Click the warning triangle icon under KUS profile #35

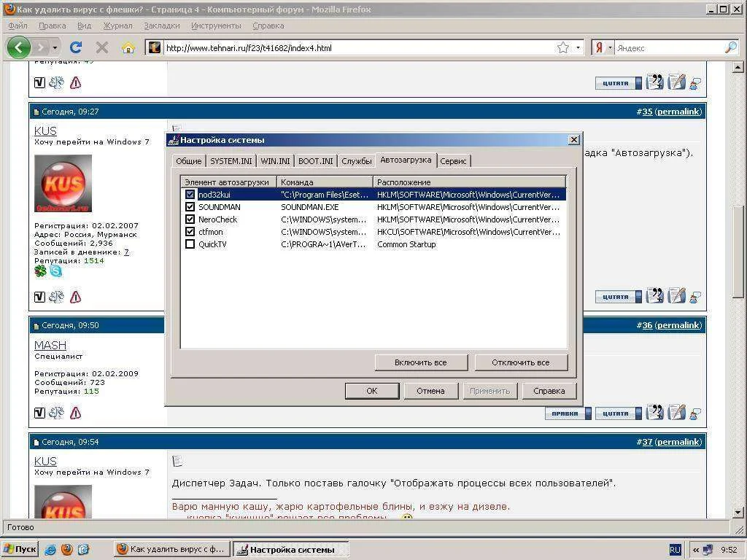(75, 297)
